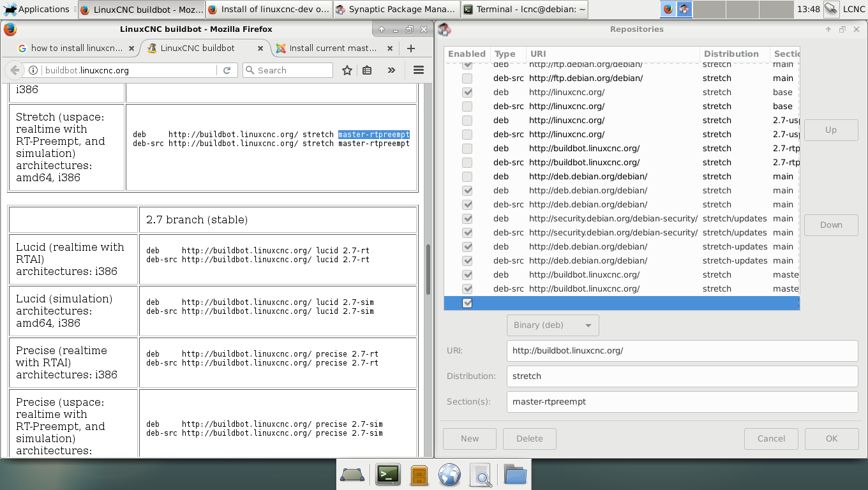The width and height of the screenshot is (868, 490).
Task: Open the LCNC user menu
Action: pyautogui.click(x=854, y=9)
